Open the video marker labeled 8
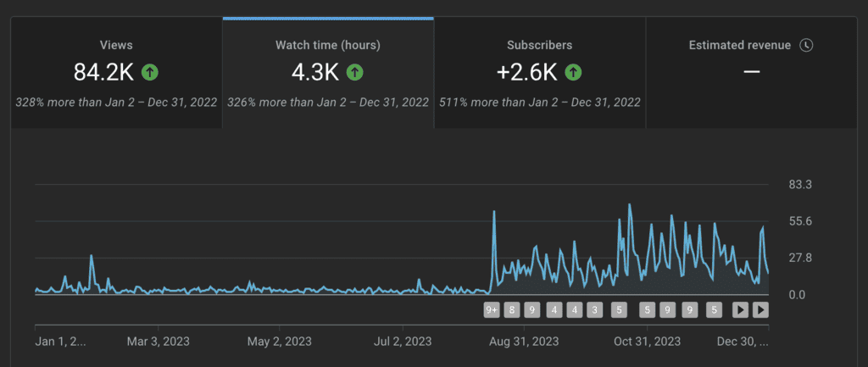Image resolution: width=868 pixels, height=367 pixels. tap(512, 310)
